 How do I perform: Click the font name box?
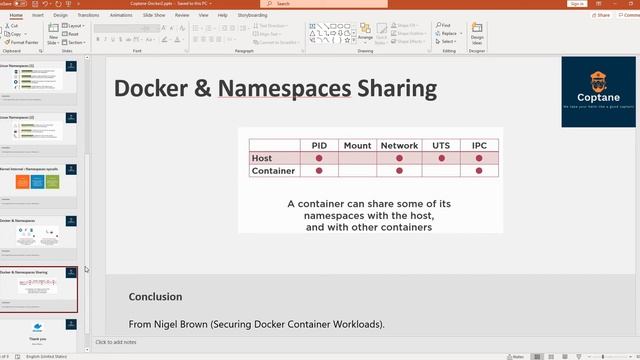pyautogui.click(x=119, y=28)
